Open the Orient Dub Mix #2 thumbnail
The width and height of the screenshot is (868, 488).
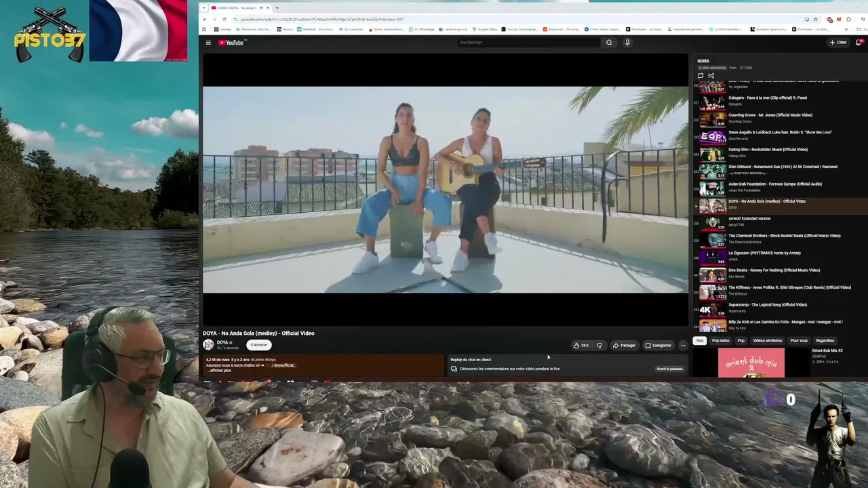[x=751, y=363]
